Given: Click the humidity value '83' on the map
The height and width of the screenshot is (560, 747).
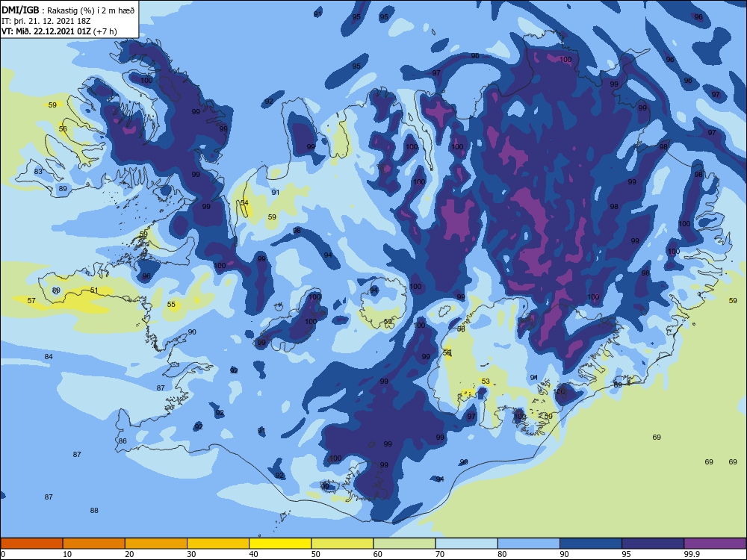Looking at the screenshot, I should coord(38,172).
